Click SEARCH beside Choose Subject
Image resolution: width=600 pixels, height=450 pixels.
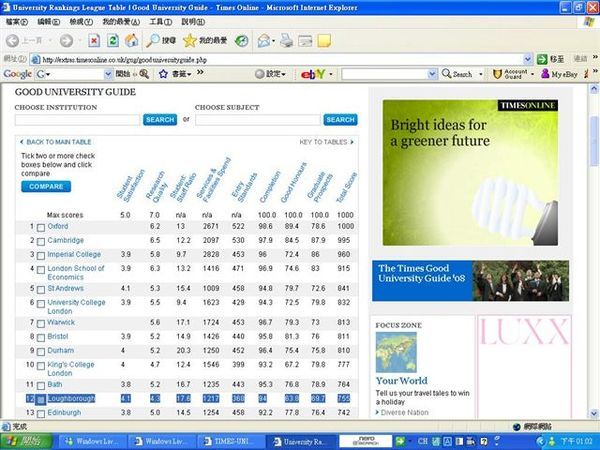(340, 119)
